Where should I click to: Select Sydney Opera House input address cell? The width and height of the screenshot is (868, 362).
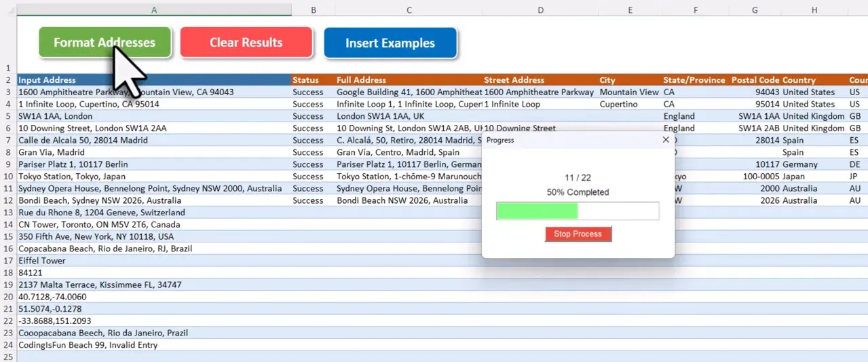click(154, 189)
